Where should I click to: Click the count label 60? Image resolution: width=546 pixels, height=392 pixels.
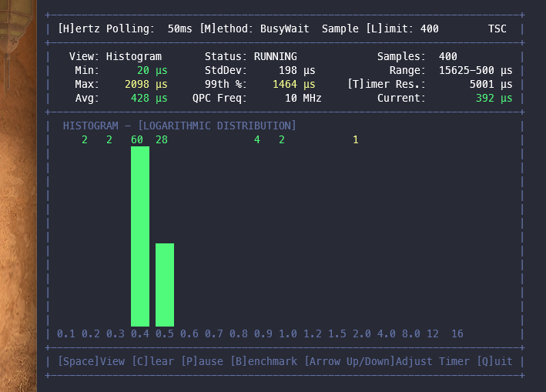(137, 140)
